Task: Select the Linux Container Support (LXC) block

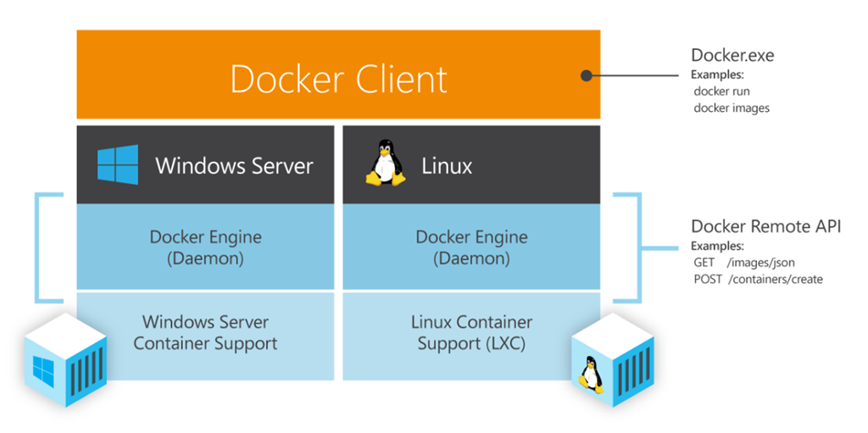Action: coord(471,333)
